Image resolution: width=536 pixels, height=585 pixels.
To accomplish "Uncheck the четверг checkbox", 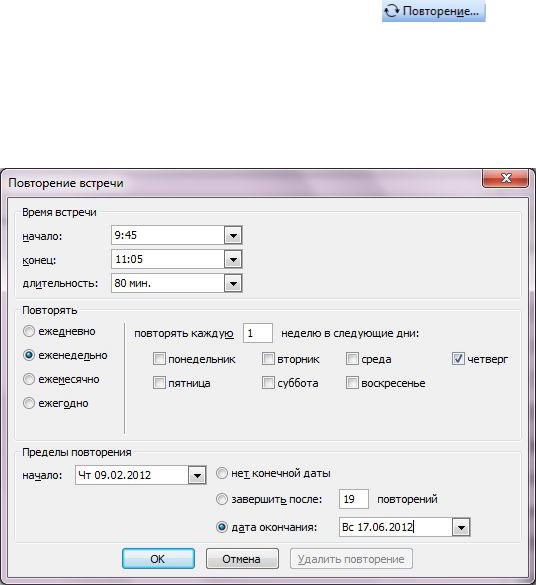I will pos(458,359).
